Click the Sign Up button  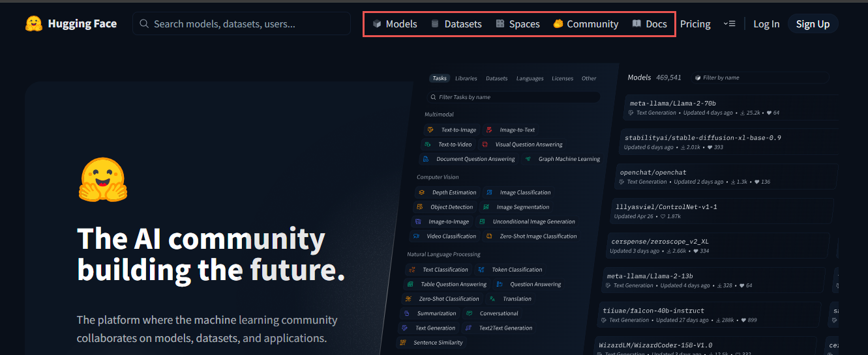[x=813, y=23]
